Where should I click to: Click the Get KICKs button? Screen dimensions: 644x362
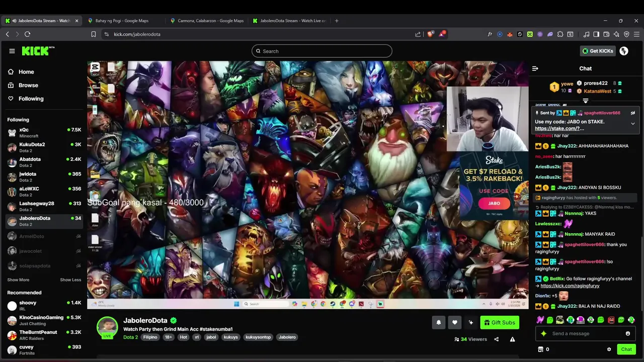598,51
